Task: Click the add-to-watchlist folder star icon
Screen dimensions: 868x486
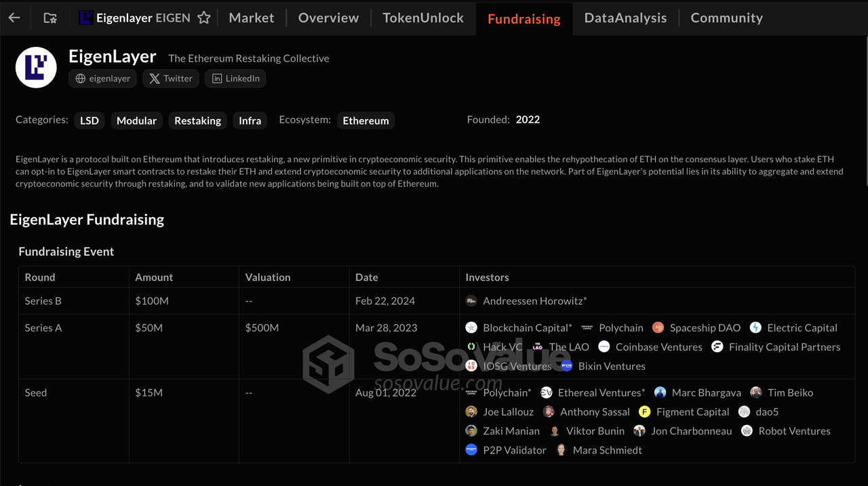Action: click(50, 18)
